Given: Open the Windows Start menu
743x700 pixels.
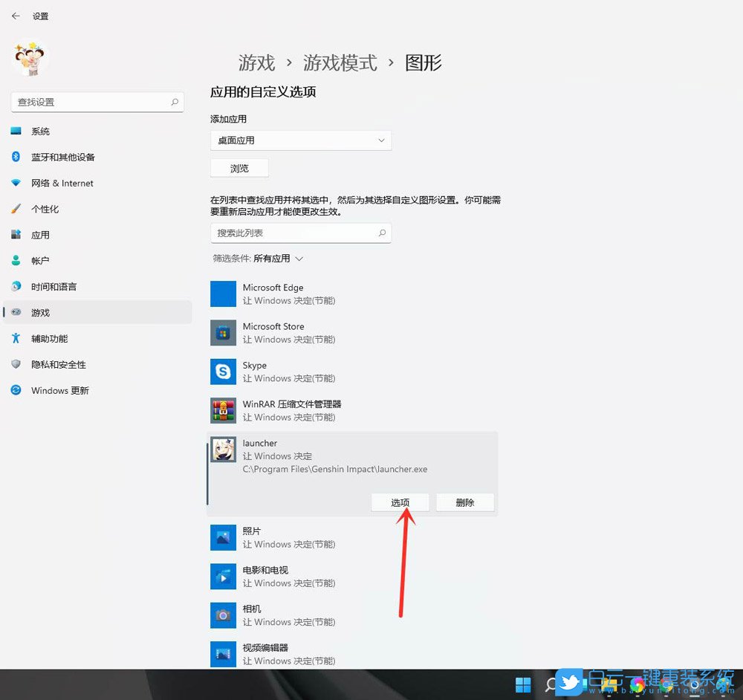Looking at the screenshot, I should (523, 683).
